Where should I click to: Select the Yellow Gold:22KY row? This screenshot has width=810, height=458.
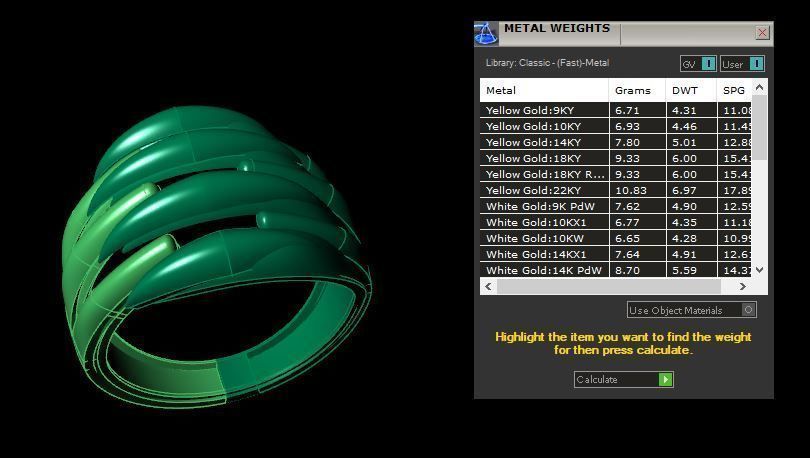(616, 190)
